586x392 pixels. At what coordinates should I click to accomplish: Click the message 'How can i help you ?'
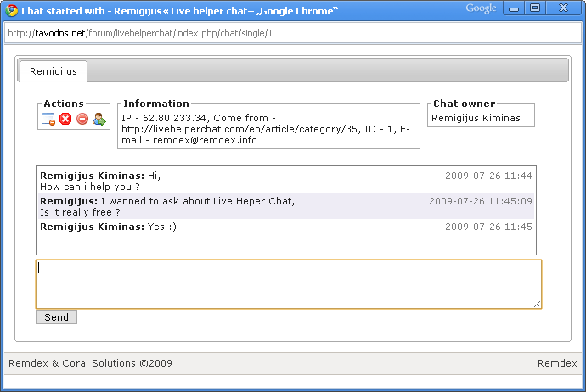(90, 187)
